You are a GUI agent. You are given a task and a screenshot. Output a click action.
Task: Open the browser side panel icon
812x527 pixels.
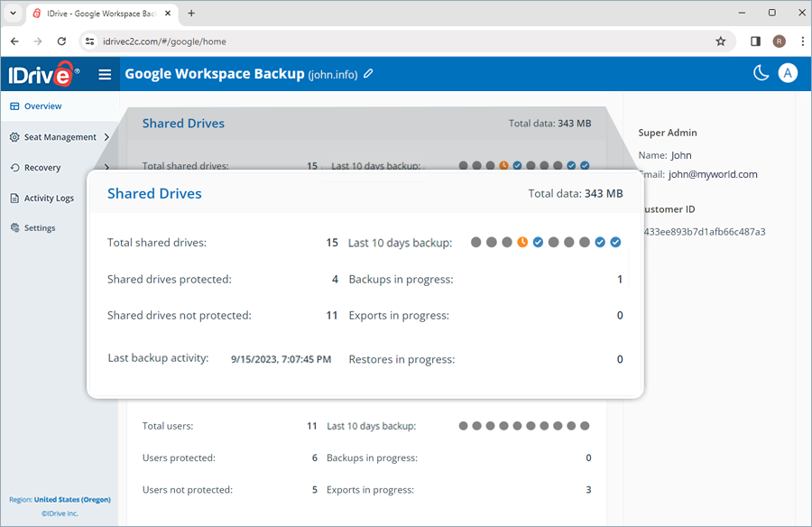coord(755,42)
